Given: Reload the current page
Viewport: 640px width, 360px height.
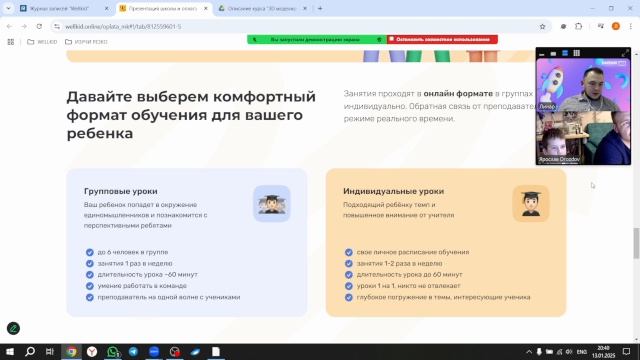Looking at the screenshot, I should coord(39,27).
